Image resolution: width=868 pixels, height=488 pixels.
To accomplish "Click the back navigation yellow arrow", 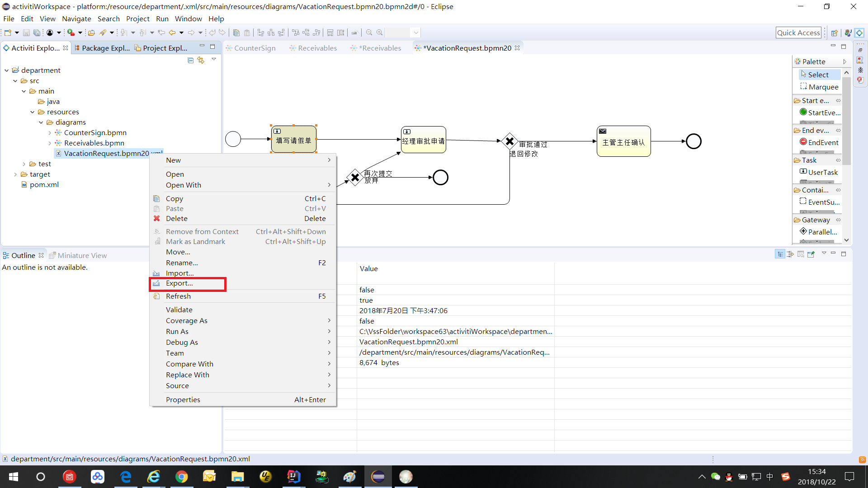I will pos(172,33).
